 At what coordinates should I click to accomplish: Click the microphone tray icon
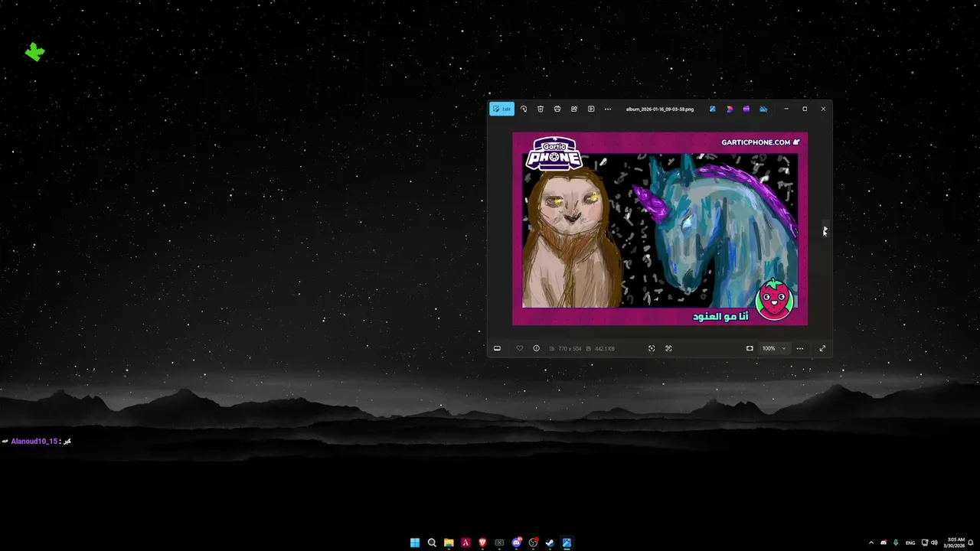pos(896,543)
